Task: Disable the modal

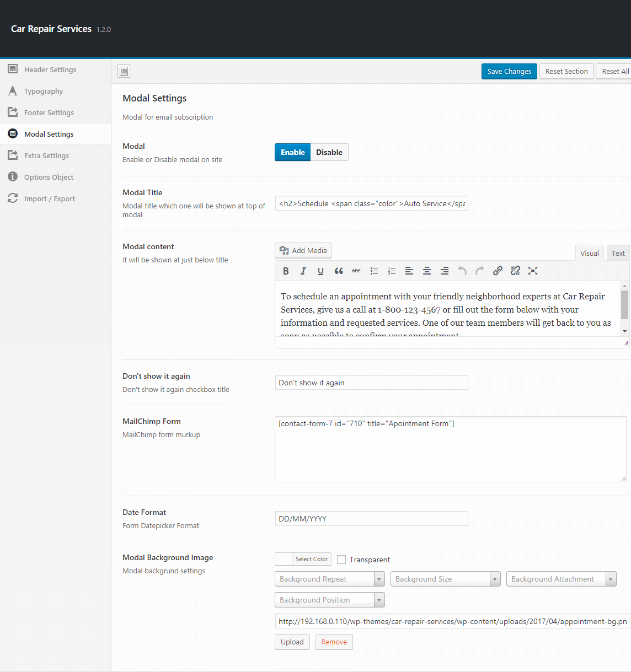Action: pos(329,152)
